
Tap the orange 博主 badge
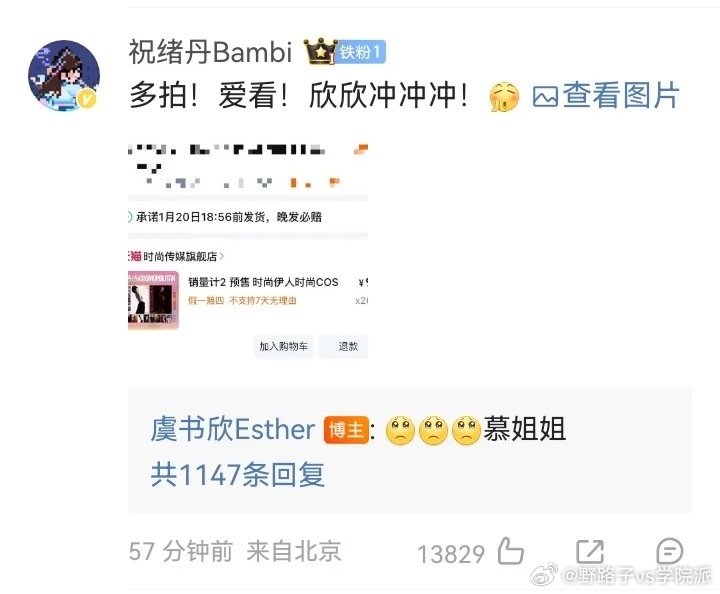[x=347, y=430]
